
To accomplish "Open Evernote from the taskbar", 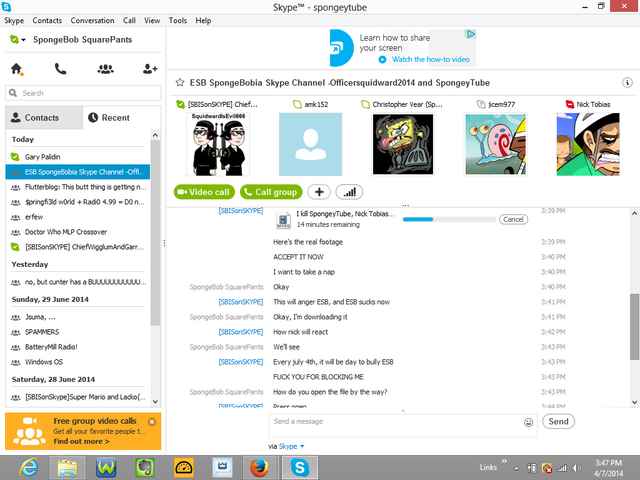I will tap(144, 468).
